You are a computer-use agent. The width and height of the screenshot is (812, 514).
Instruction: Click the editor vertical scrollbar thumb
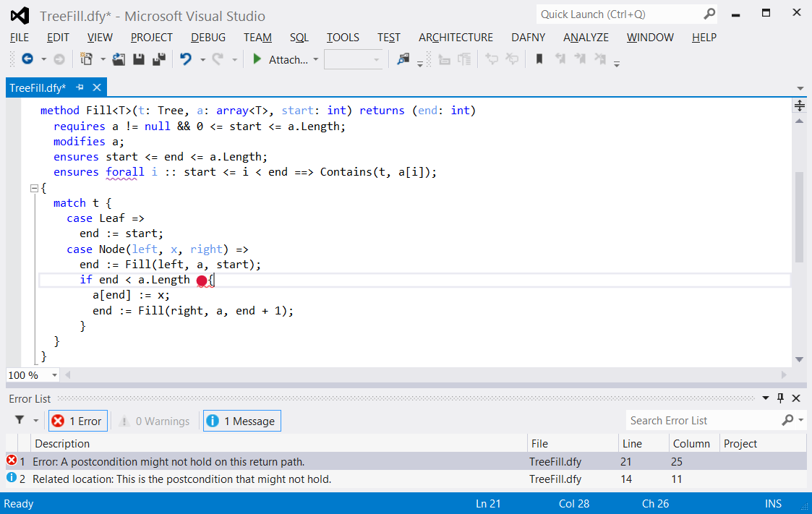tap(799, 217)
